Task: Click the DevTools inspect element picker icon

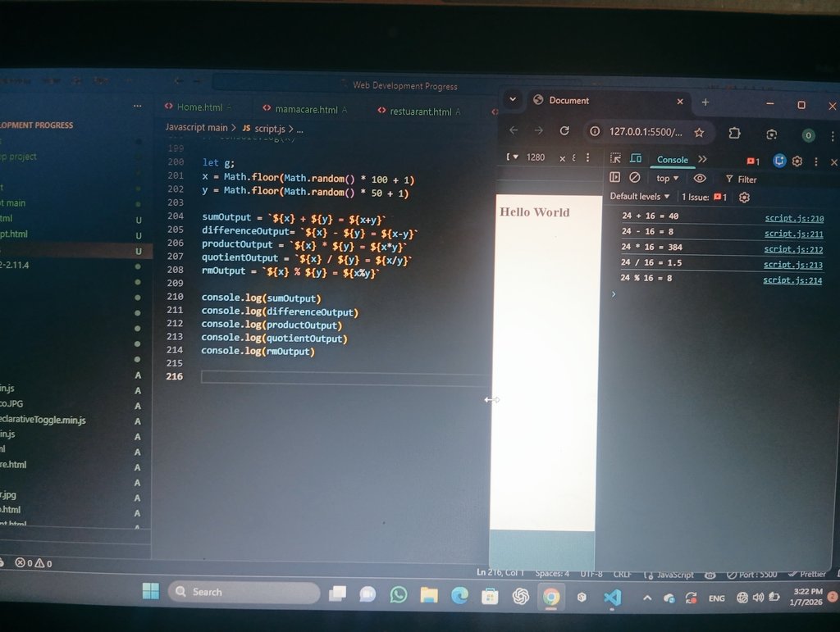Action: click(615, 158)
